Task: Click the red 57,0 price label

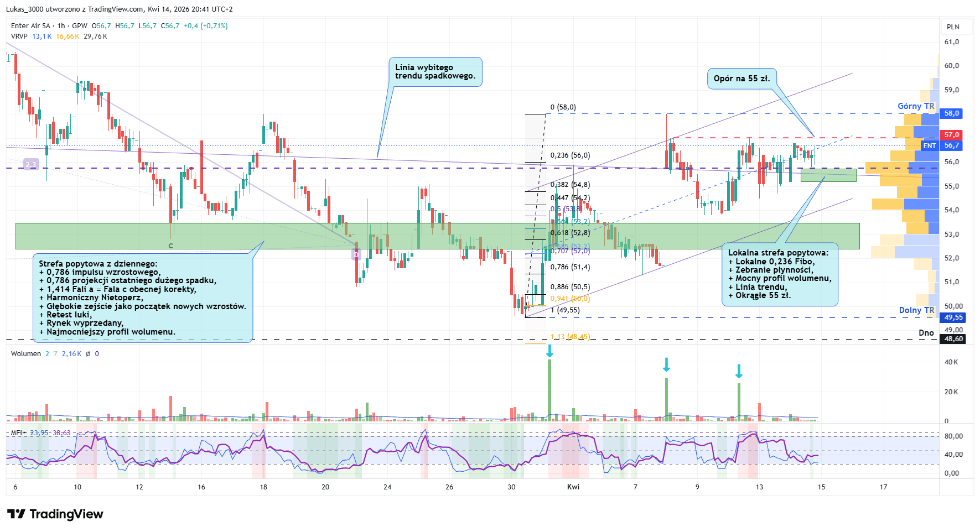Action: (x=951, y=135)
